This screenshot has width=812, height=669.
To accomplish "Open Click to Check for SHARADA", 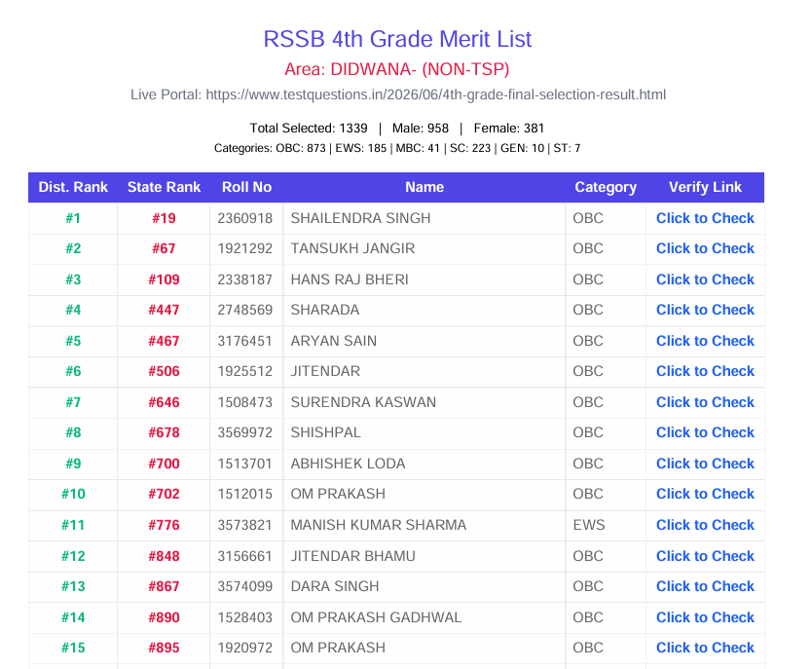I will coord(705,310).
